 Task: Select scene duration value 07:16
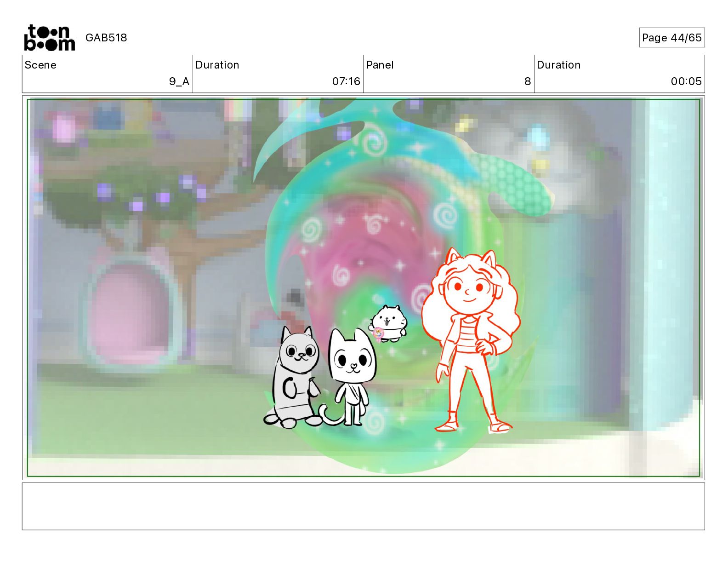tap(346, 81)
